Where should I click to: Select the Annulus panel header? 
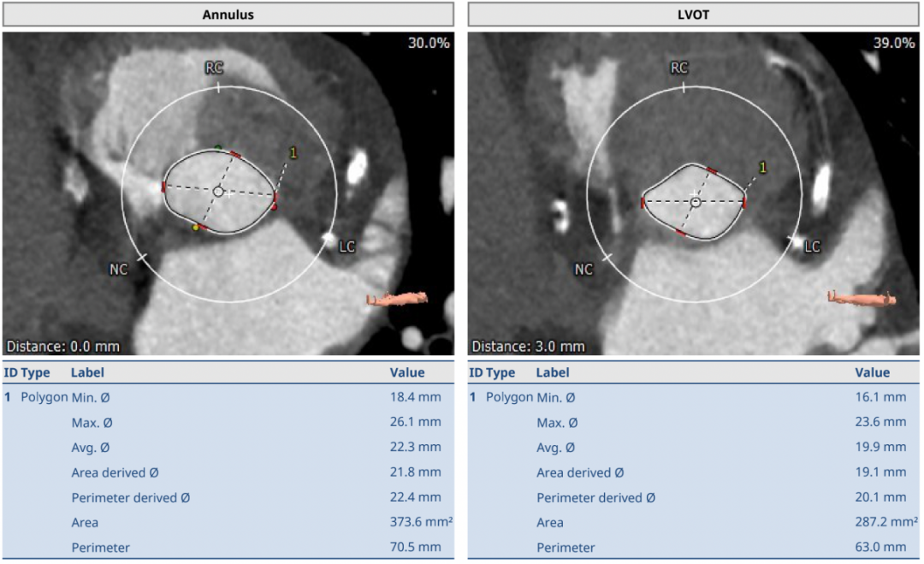pyautogui.click(x=228, y=15)
